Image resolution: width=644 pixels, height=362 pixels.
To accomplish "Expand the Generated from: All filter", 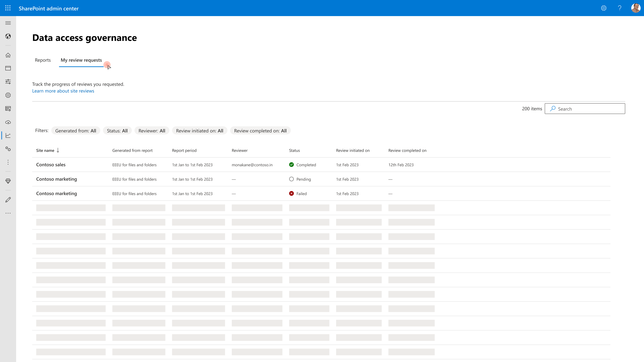I will point(75,131).
